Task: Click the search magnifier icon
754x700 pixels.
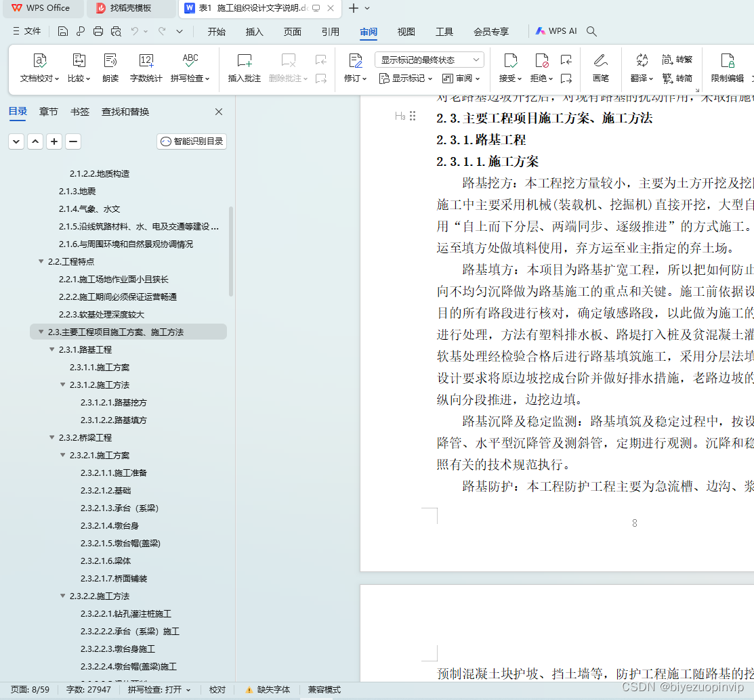Action: (x=591, y=31)
